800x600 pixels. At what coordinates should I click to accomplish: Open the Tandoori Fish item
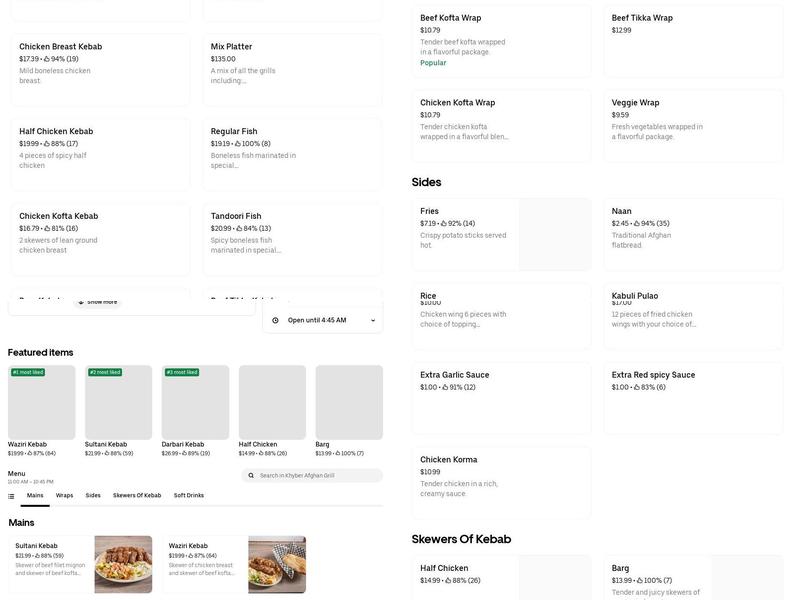(x=292, y=239)
